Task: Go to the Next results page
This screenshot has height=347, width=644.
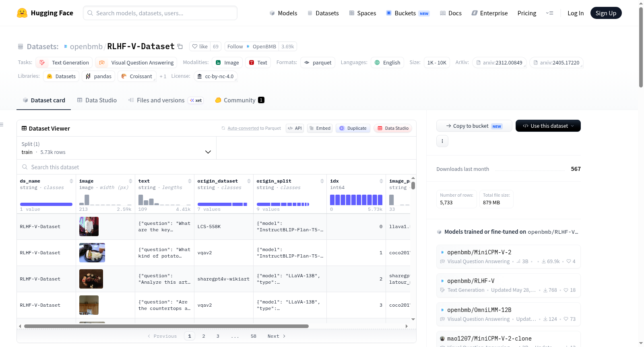Action: 277,336
